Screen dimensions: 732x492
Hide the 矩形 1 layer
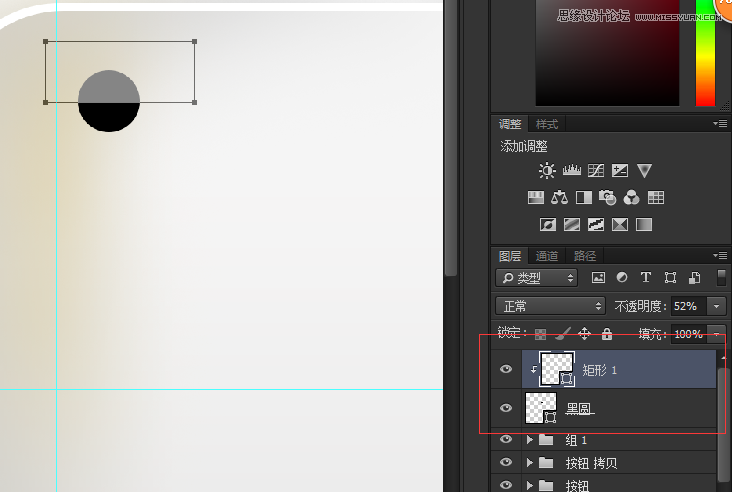tap(506, 369)
